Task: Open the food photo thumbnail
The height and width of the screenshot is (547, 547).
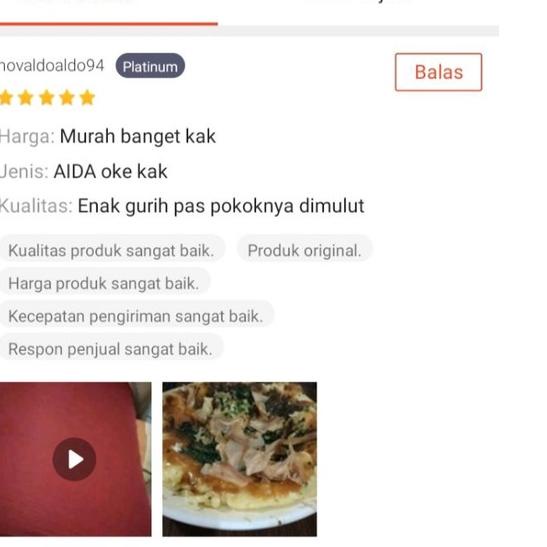Action: [x=240, y=459]
